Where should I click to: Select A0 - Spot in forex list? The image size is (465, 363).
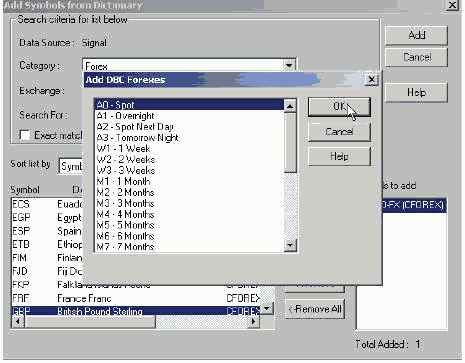point(189,105)
